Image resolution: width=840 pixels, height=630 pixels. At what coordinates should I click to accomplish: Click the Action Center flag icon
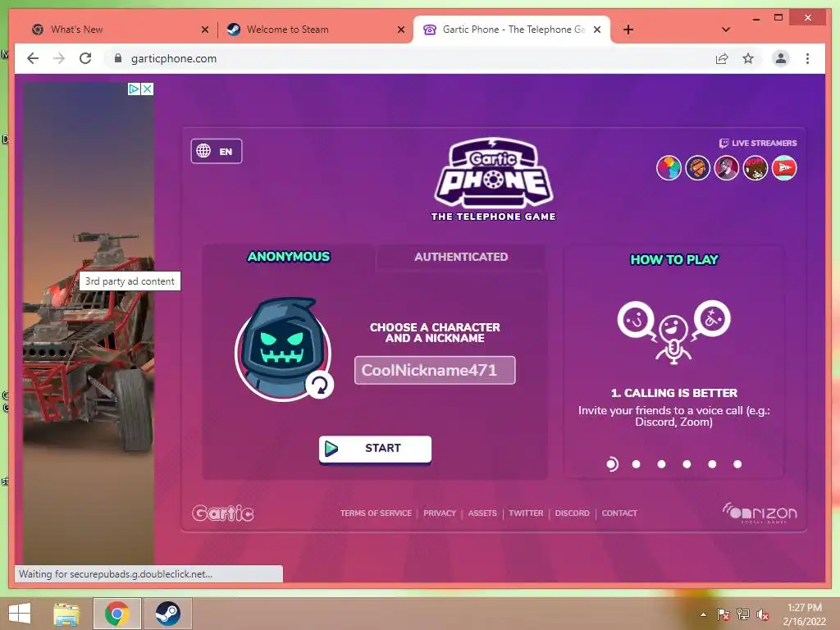[x=723, y=614]
